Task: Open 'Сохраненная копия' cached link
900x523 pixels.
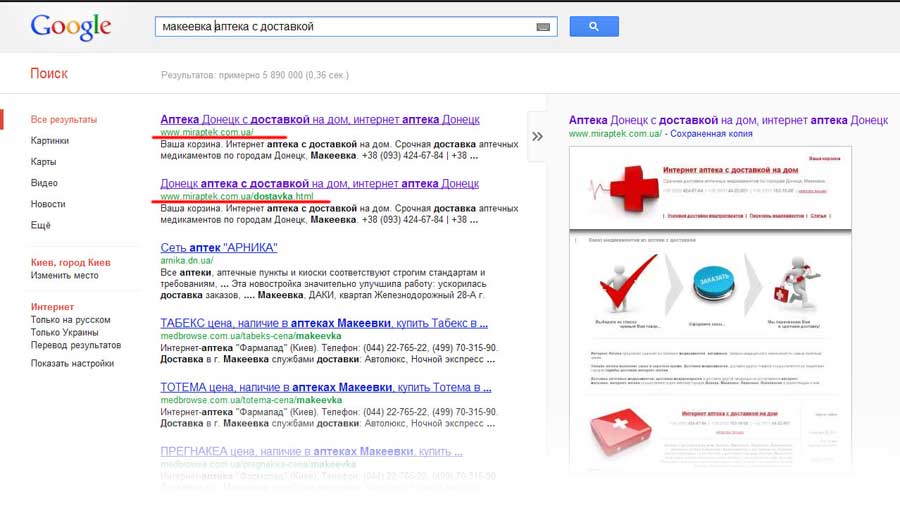Action: pyautogui.click(x=711, y=134)
